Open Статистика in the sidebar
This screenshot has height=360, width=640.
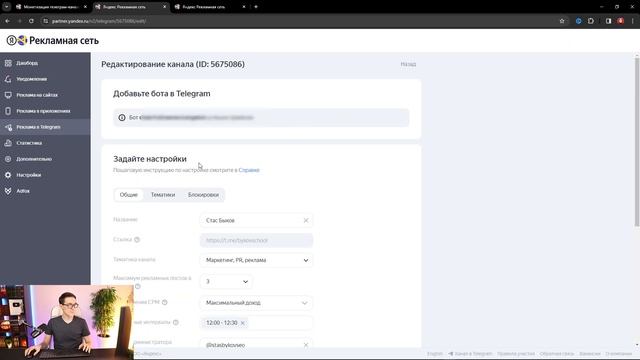point(29,143)
